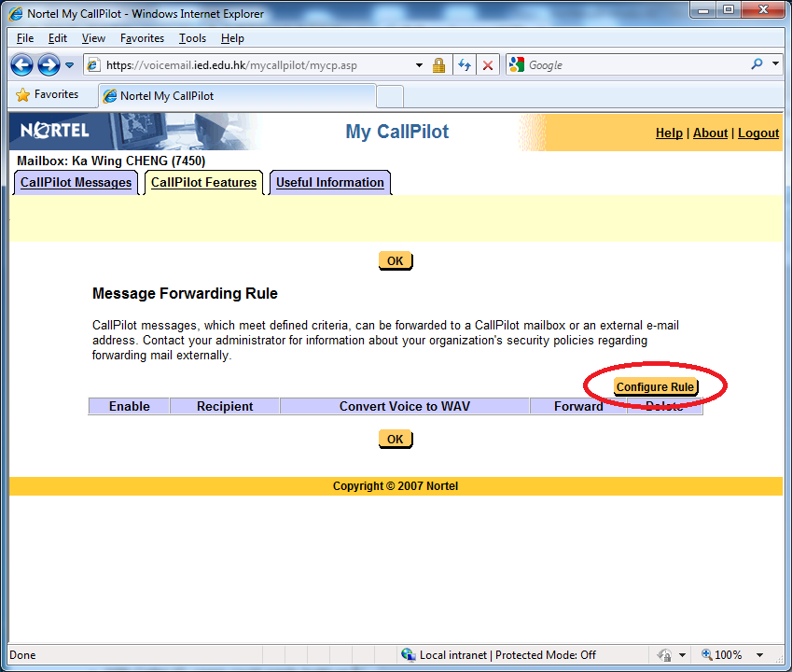The image size is (792, 672).
Task: Select the Nortel My CallPilot browser tab
Action: click(237, 96)
